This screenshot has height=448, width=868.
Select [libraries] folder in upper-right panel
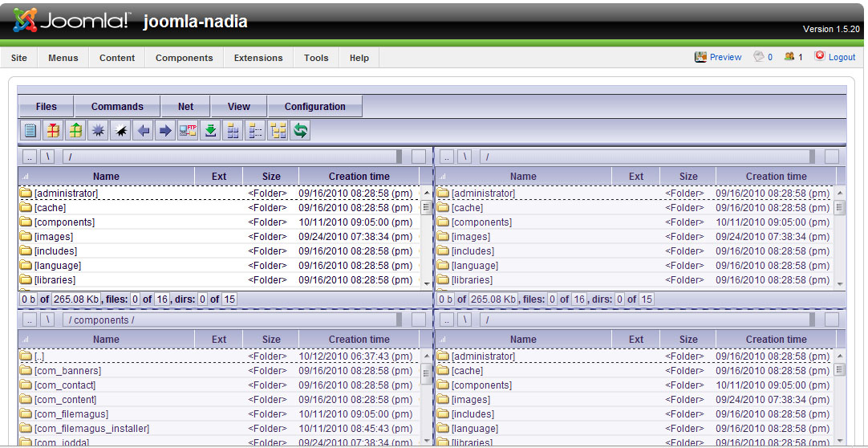click(635, 279)
